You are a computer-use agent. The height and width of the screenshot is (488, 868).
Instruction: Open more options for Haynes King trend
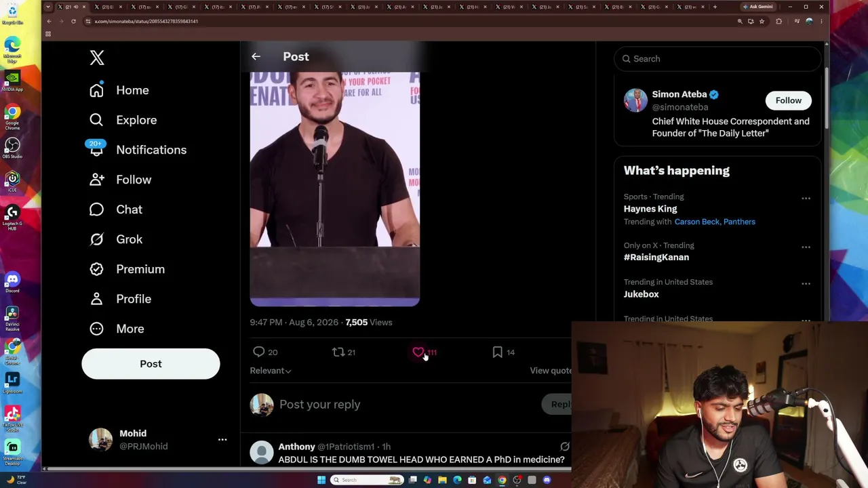point(806,199)
